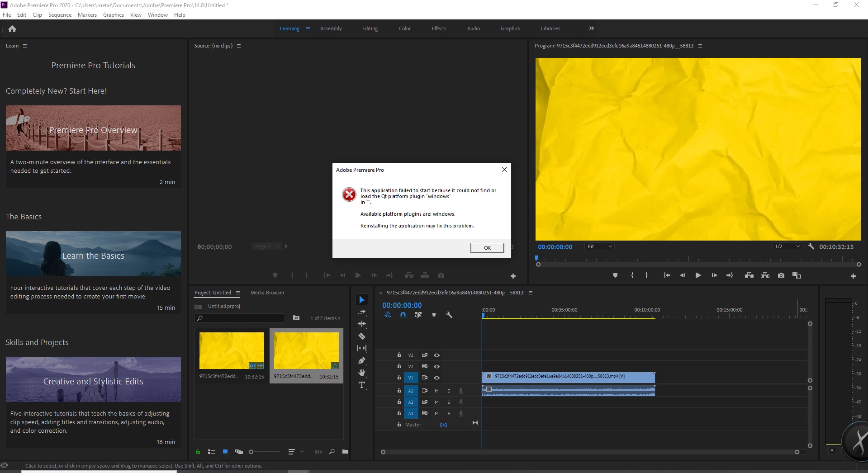868x473 pixels.
Task: Select the Track Select Forward tool
Action: pyautogui.click(x=362, y=312)
